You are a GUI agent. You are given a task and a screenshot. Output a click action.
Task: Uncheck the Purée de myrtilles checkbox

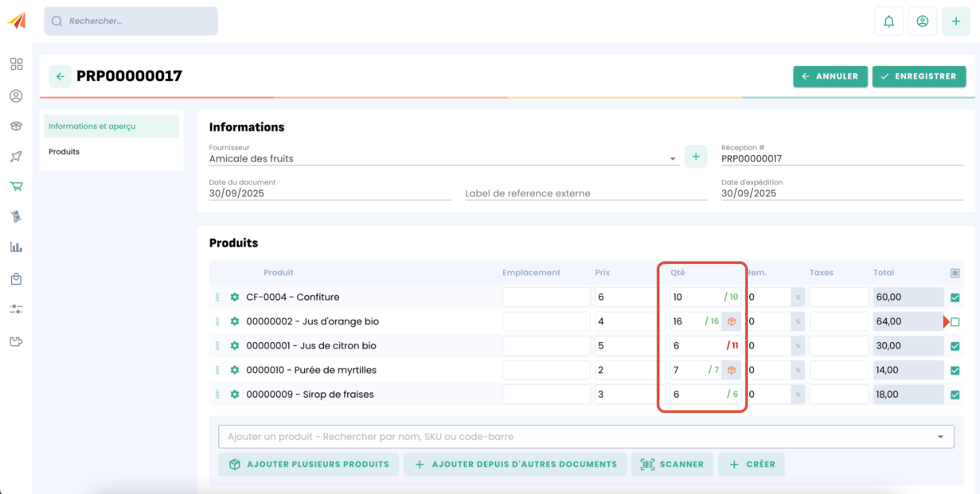[x=955, y=371]
